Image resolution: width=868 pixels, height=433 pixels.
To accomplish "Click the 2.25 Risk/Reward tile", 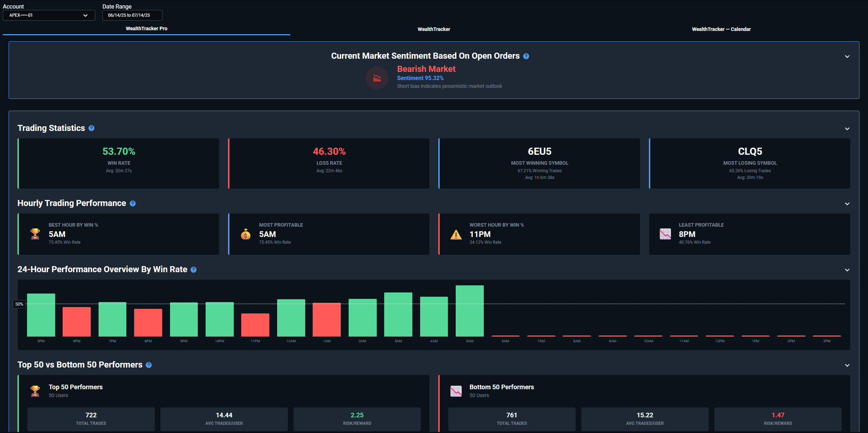I will point(357,419).
